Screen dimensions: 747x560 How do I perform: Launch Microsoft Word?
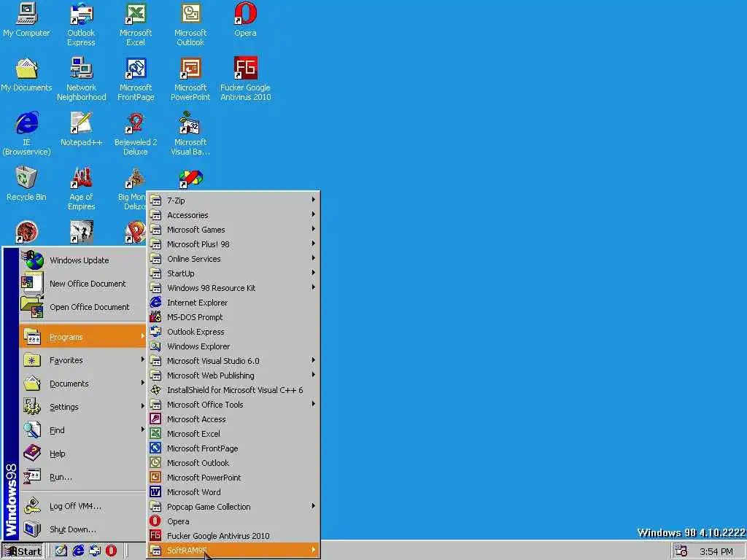coord(233,492)
